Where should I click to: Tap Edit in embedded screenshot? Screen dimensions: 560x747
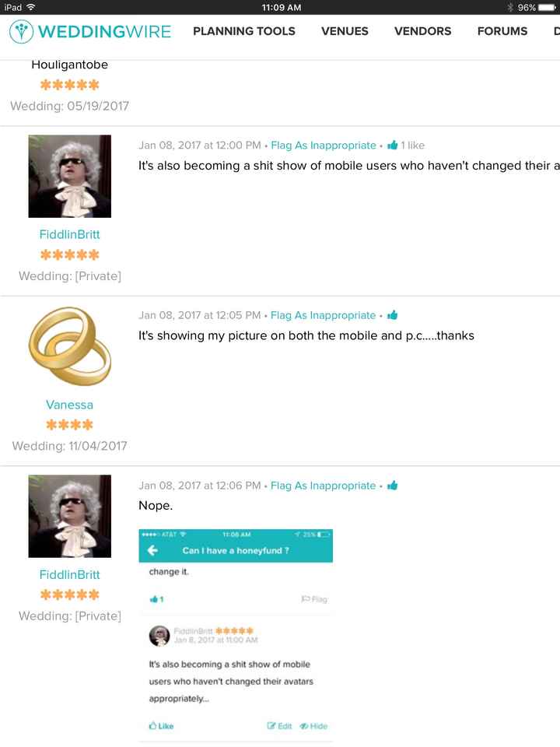pos(279,726)
